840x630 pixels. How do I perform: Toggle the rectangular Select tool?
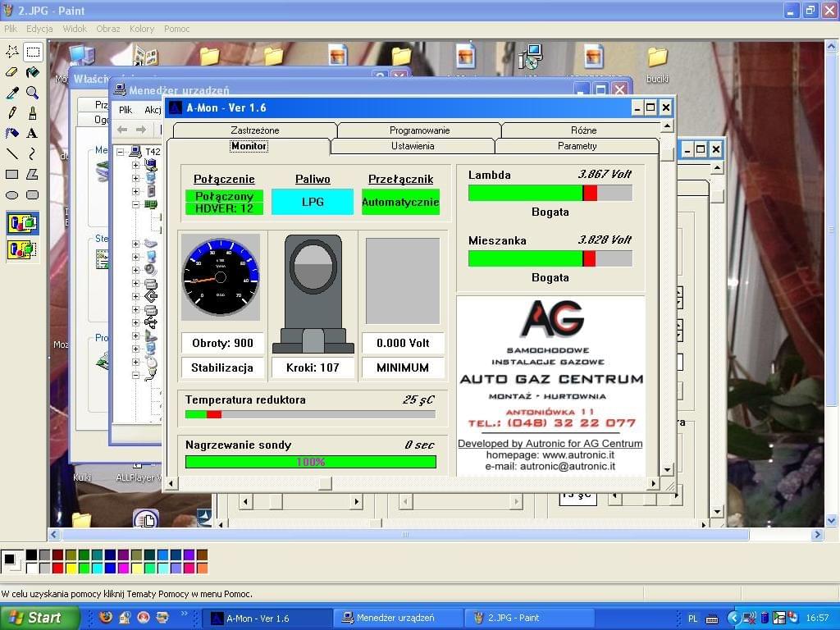(33, 52)
